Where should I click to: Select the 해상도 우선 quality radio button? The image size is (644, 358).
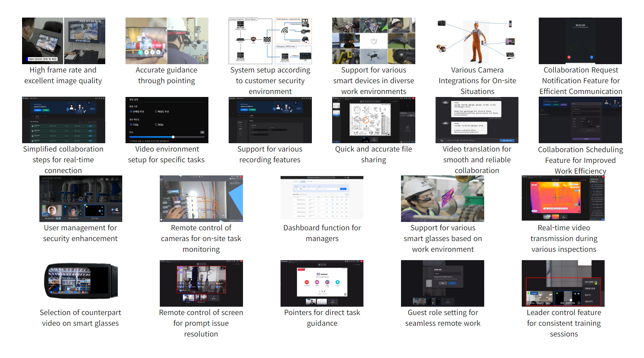156,112
